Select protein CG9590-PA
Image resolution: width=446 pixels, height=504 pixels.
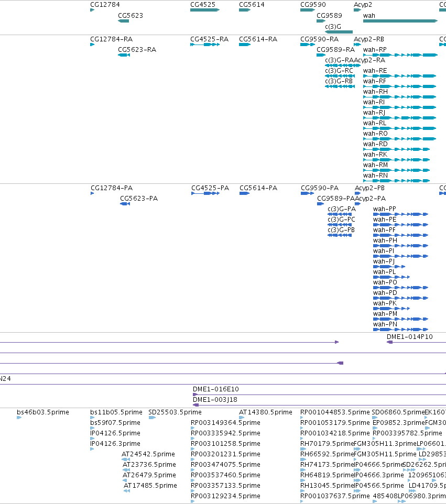pyautogui.click(x=320, y=188)
